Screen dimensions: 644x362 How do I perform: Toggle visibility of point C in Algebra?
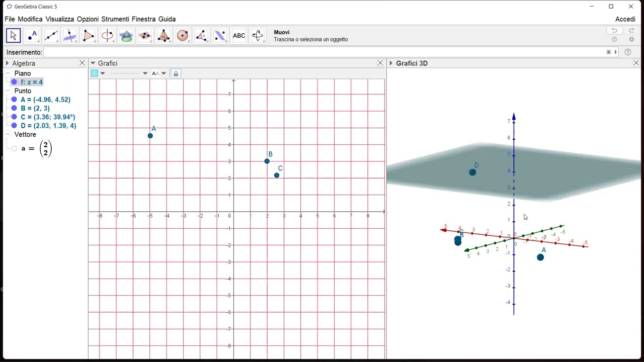14,117
